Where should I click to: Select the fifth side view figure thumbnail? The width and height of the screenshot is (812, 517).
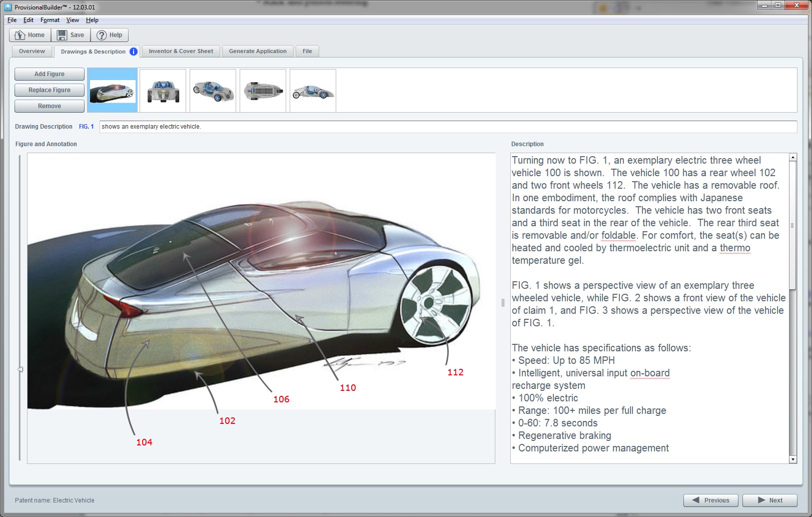click(313, 91)
